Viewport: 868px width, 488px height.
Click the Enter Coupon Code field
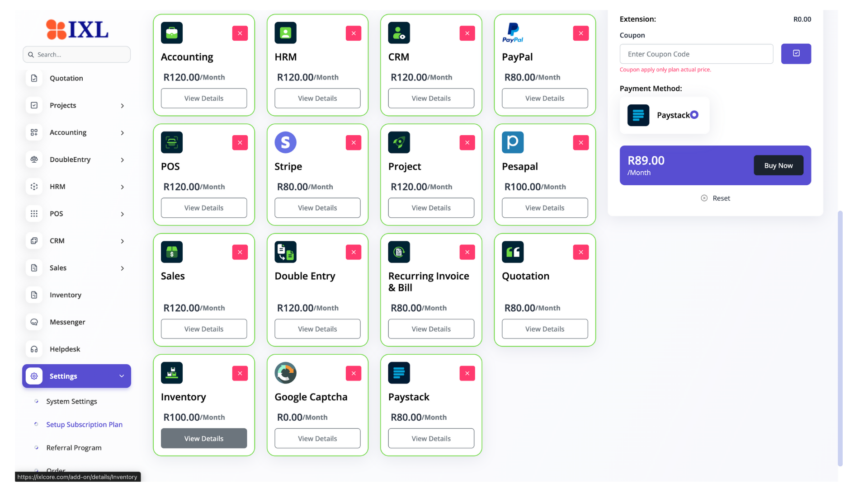(696, 54)
